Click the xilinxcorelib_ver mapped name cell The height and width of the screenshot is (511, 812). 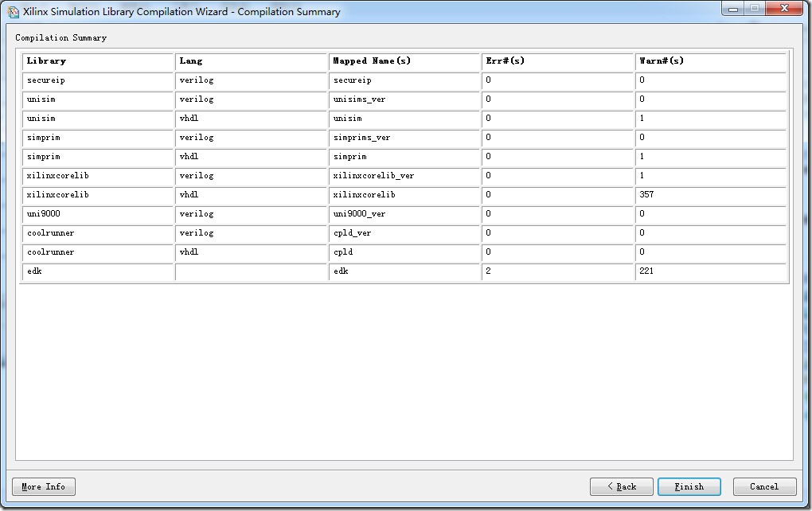404,176
